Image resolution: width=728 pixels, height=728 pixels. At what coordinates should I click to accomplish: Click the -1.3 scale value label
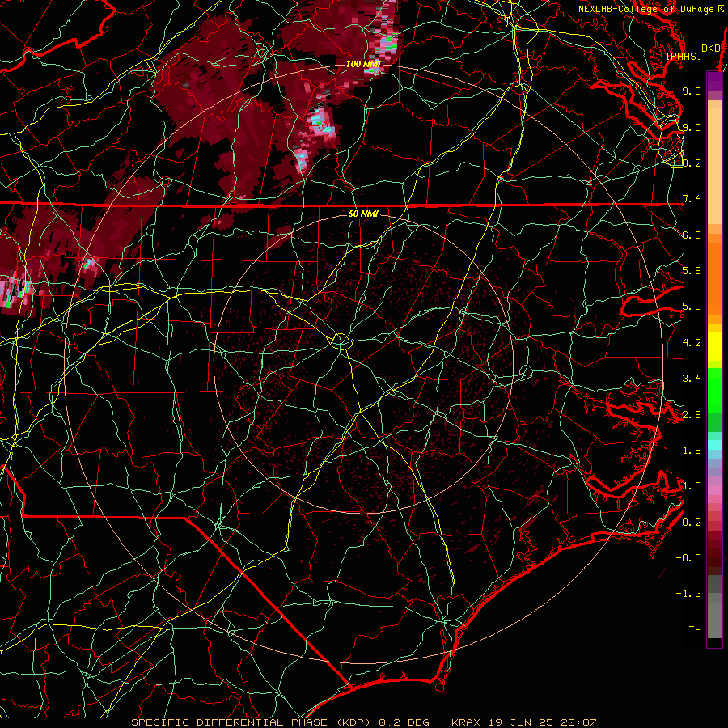tap(688, 594)
